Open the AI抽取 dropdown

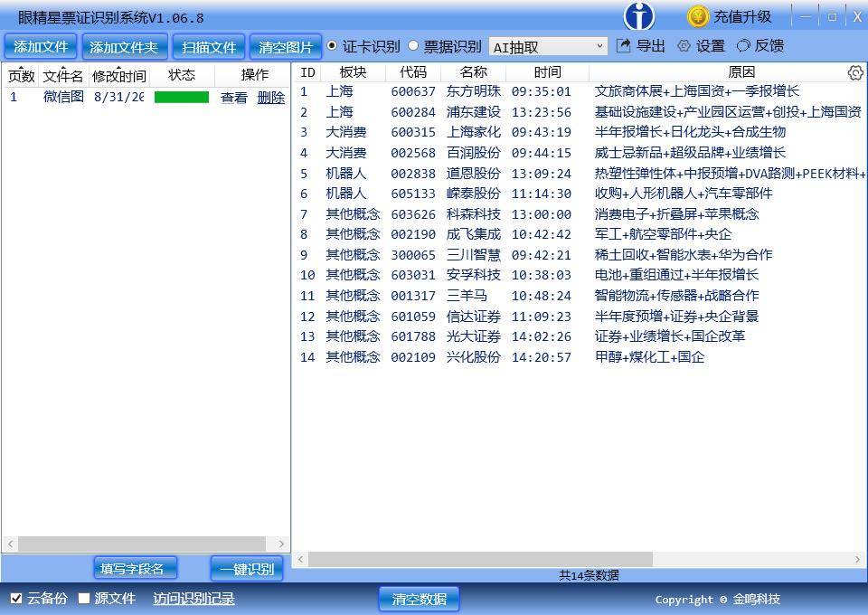click(548, 47)
